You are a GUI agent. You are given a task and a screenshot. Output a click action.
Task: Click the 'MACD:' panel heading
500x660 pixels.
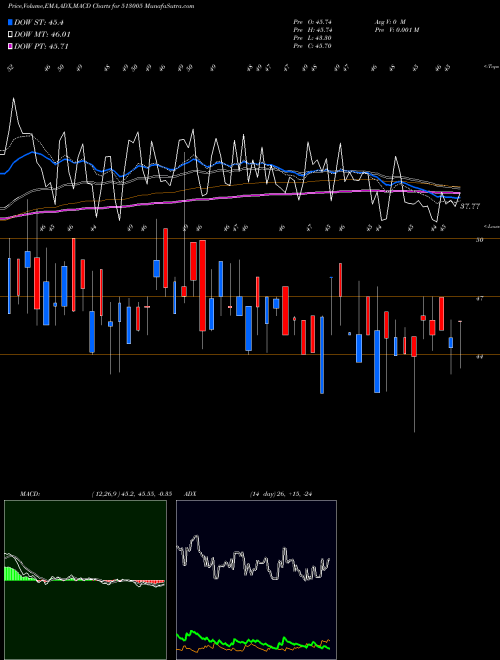tap(30, 494)
